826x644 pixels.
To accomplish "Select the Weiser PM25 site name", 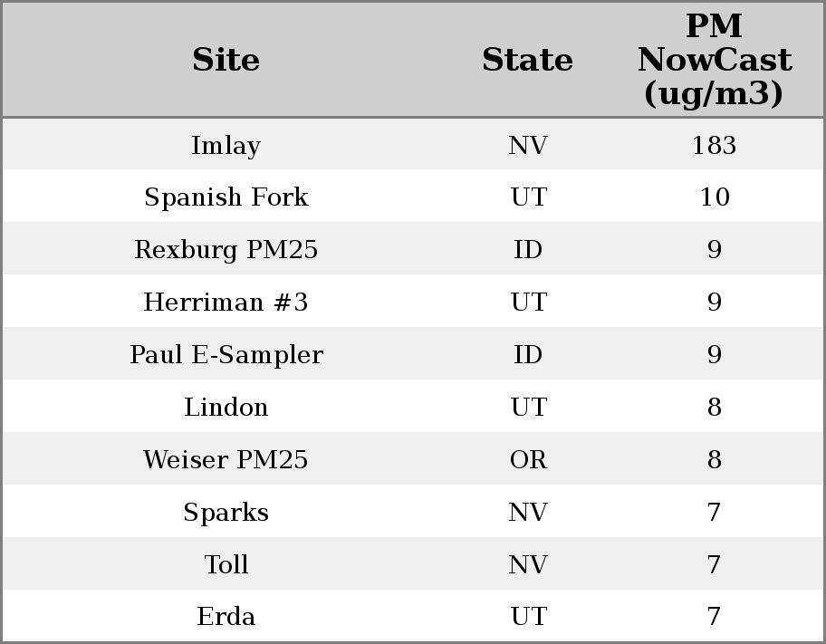I will [x=226, y=460].
